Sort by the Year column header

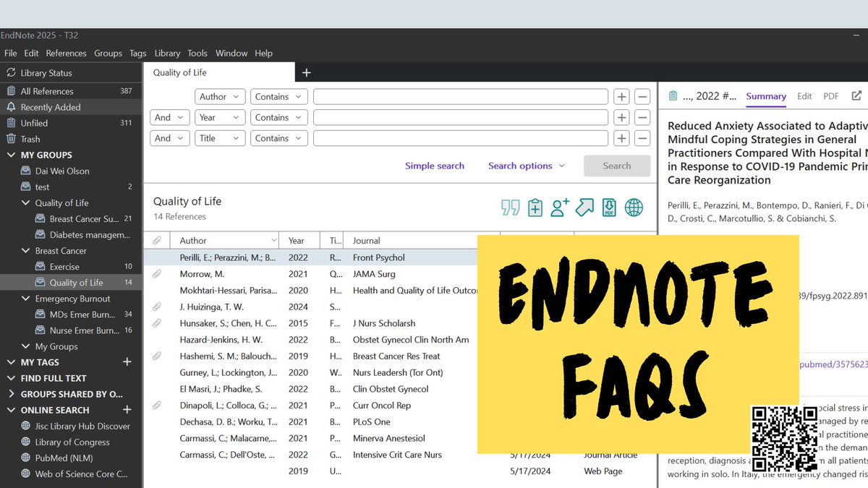tap(302, 241)
